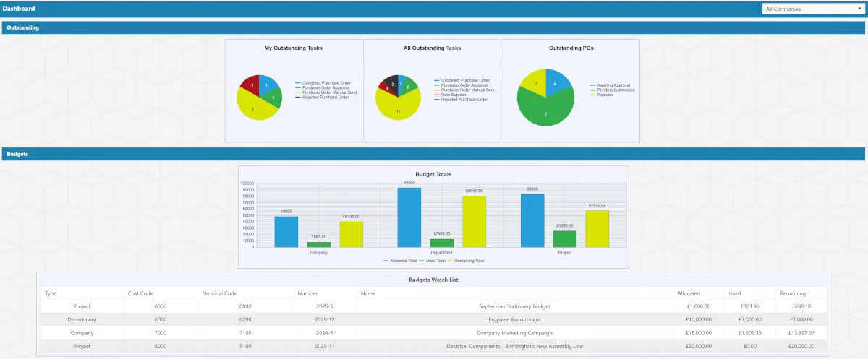Screen dimensions: 868x359
Task: Click budget number 2025-11
Action: [x=324, y=346]
